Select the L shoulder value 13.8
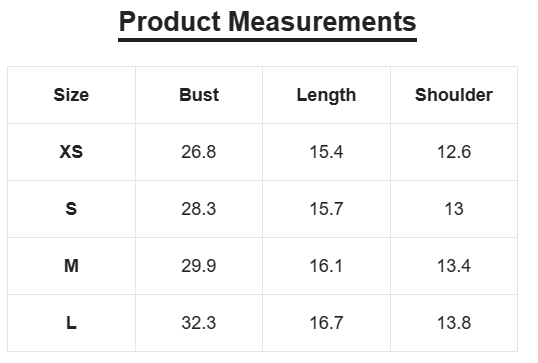The height and width of the screenshot is (363, 538). point(454,323)
